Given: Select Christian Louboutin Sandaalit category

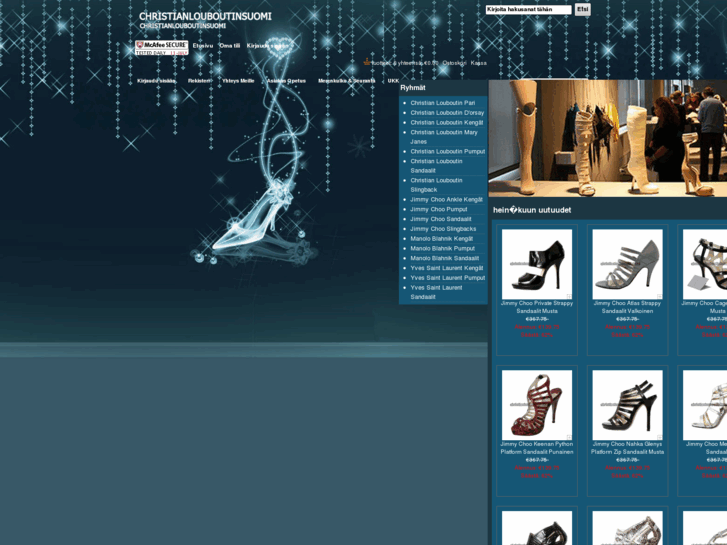Looking at the screenshot, I should pos(436,166).
